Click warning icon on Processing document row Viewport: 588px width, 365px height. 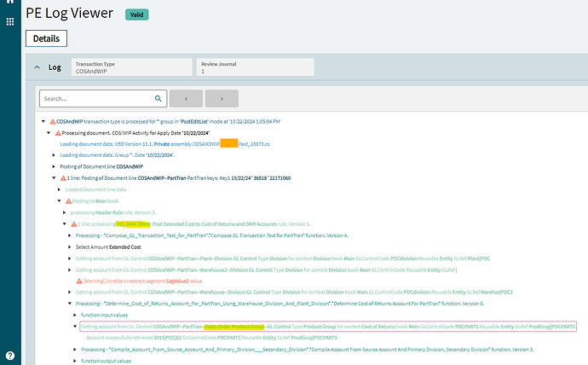58,133
